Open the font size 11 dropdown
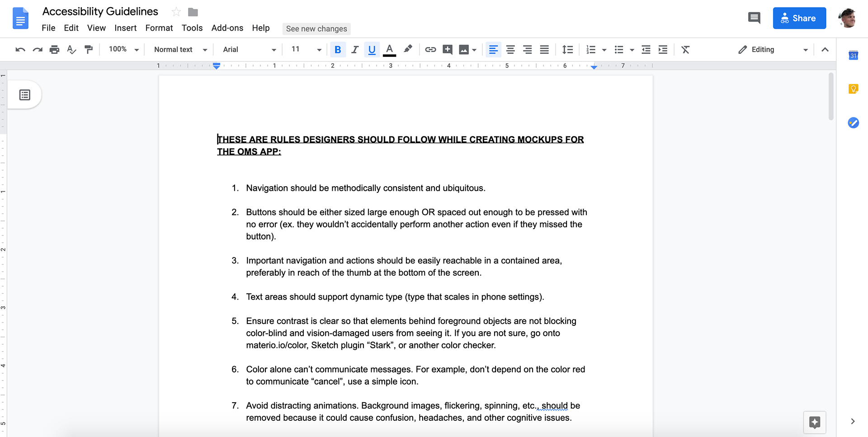The height and width of the screenshot is (437, 868). click(x=306, y=49)
